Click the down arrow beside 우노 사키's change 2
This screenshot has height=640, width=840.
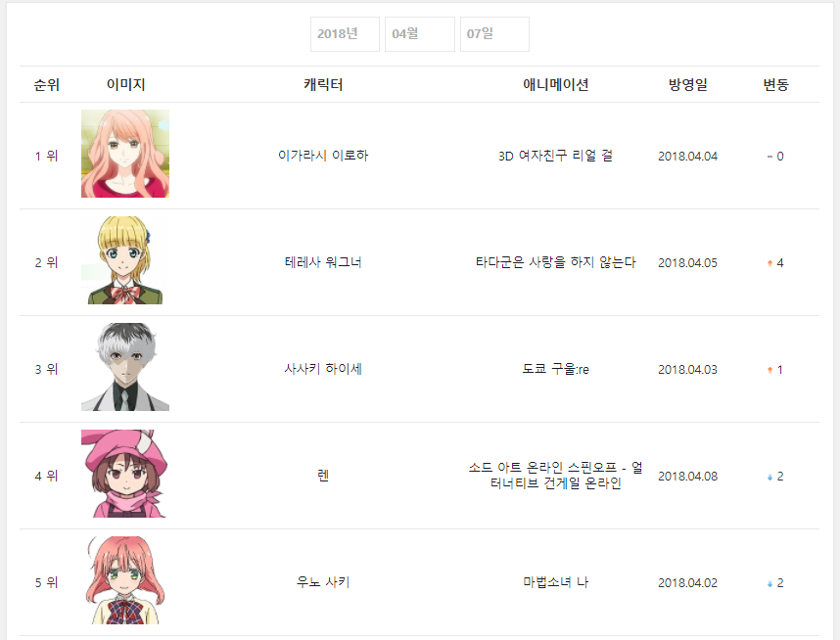click(770, 583)
